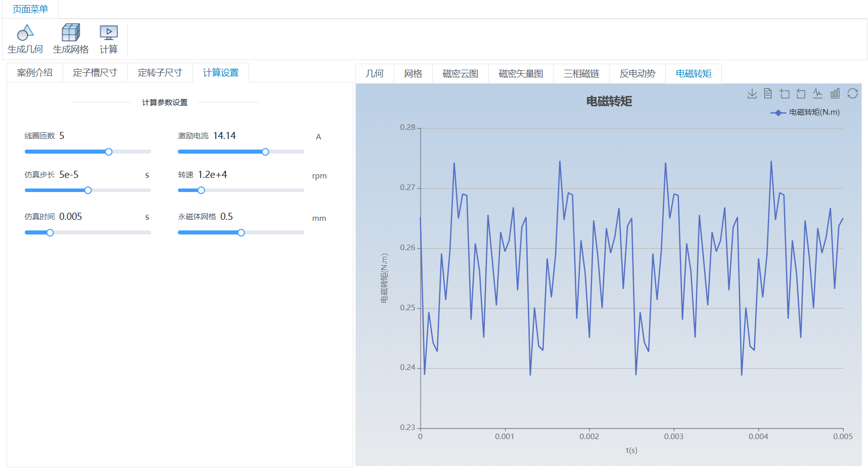Switch to 定转子尺寸 tab
The height and width of the screenshot is (473, 868).
[160, 73]
